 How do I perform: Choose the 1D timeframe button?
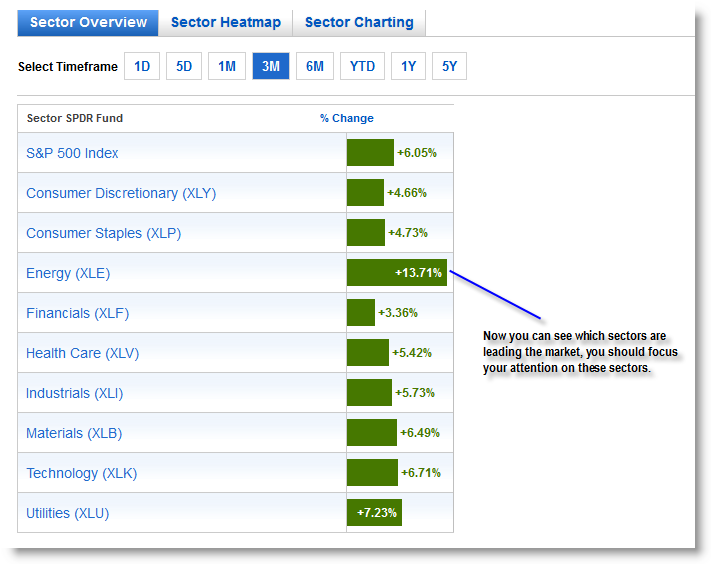(x=142, y=66)
